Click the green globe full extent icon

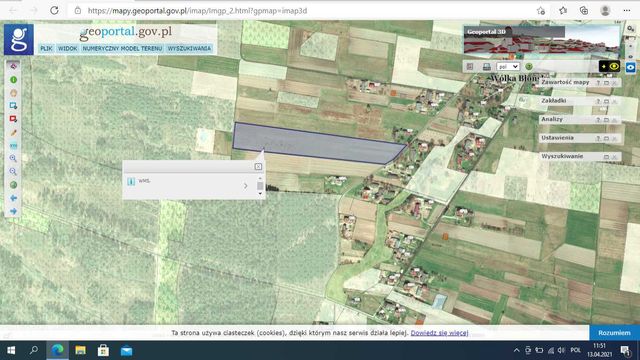pos(13,185)
